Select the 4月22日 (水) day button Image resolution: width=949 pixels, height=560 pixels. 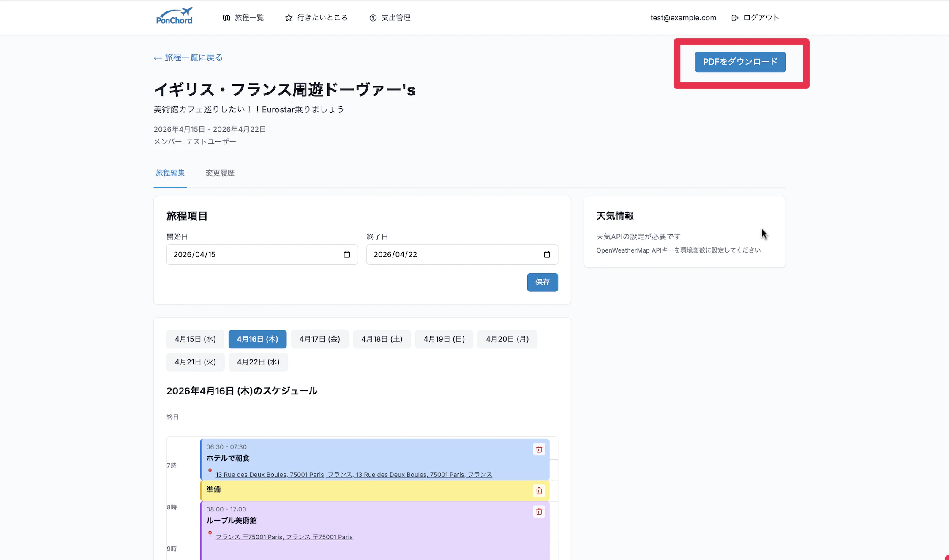pos(258,362)
